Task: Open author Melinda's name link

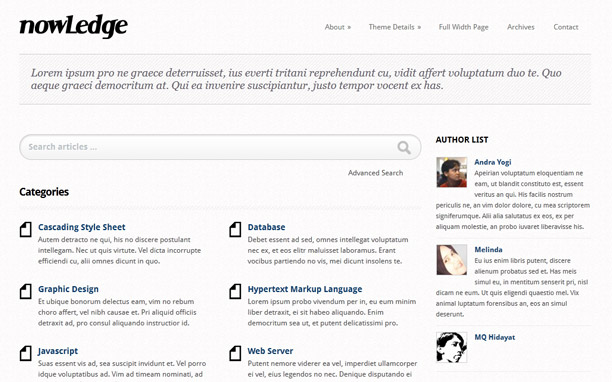Action: (x=488, y=250)
